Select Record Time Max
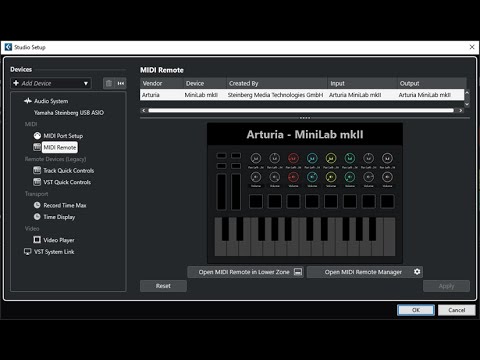This screenshot has width=480, height=360. coord(65,205)
